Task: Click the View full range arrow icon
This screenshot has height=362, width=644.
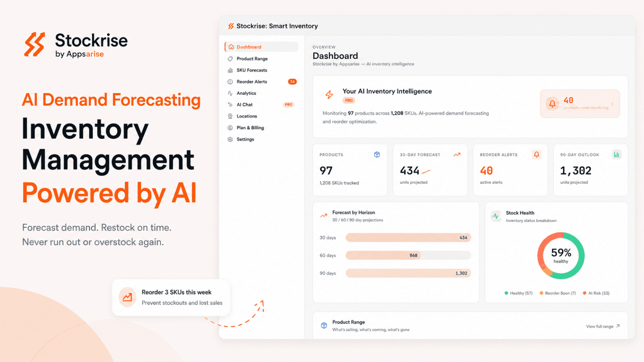Action: 618,326
